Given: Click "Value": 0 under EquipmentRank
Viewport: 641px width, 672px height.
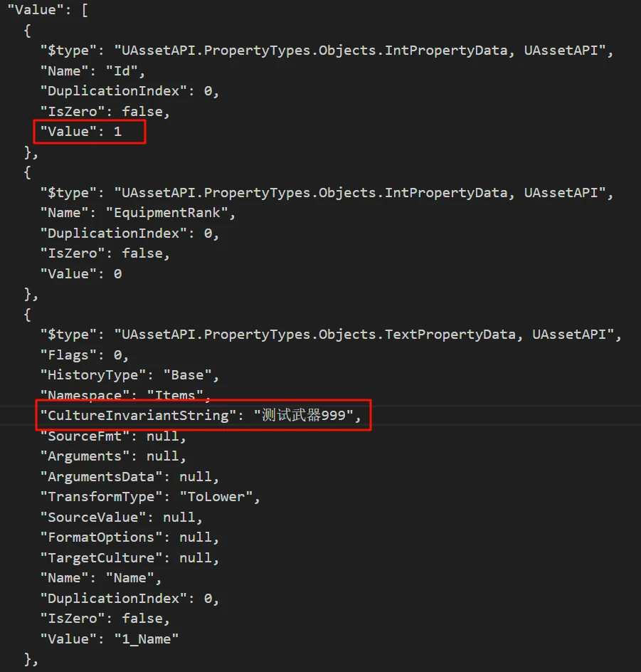Looking at the screenshot, I should [x=81, y=274].
